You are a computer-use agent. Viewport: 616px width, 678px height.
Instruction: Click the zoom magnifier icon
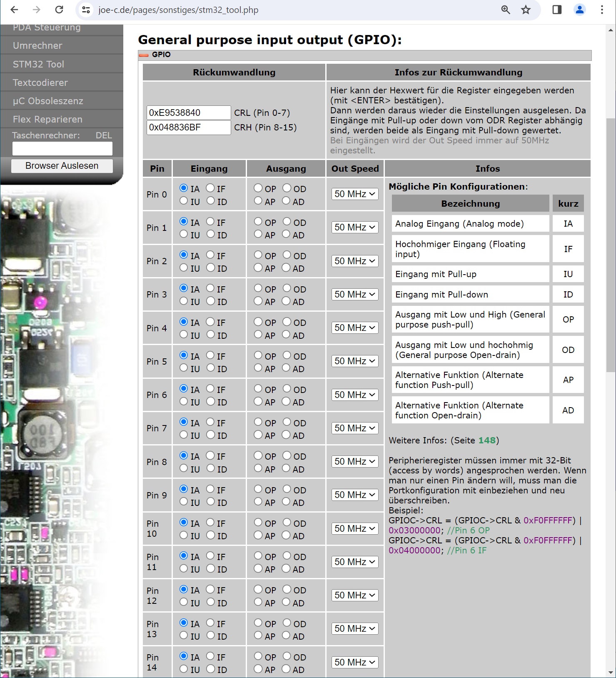pos(505,10)
